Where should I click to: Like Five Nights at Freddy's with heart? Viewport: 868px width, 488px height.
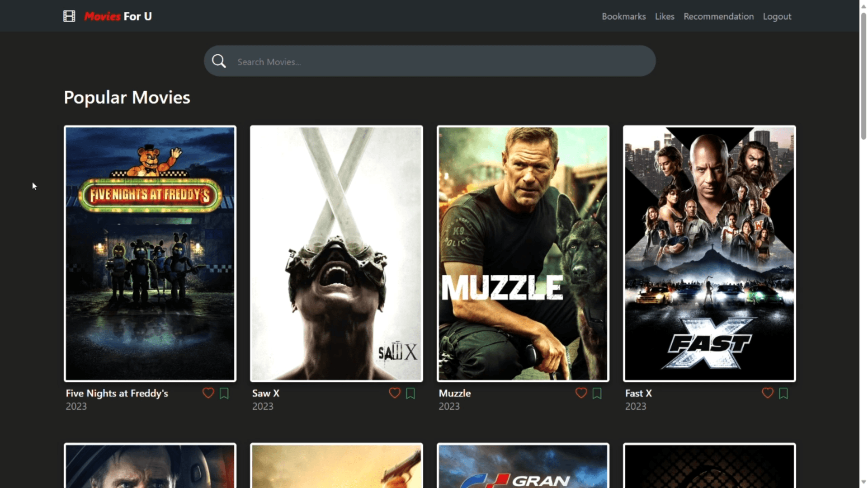click(x=208, y=393)
